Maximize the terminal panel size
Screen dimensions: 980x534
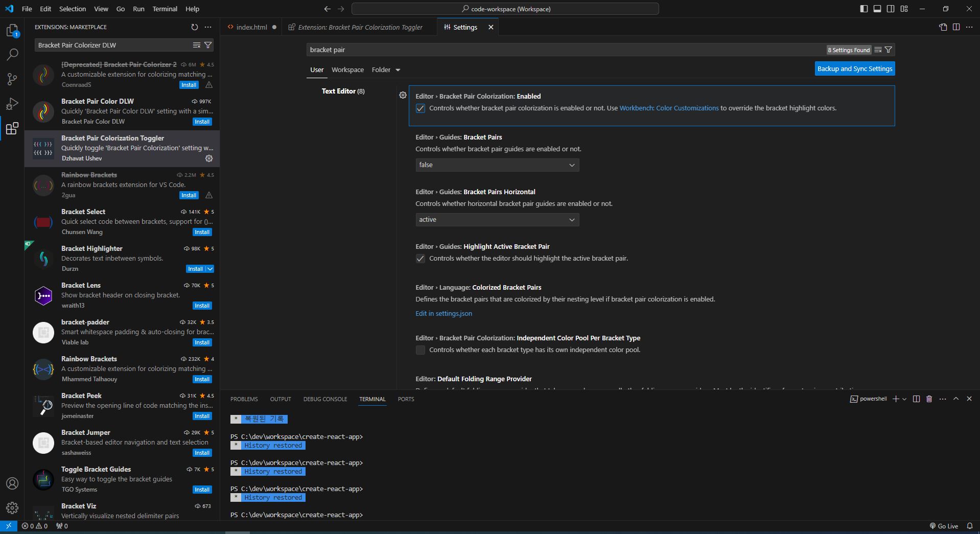(956, 399)
